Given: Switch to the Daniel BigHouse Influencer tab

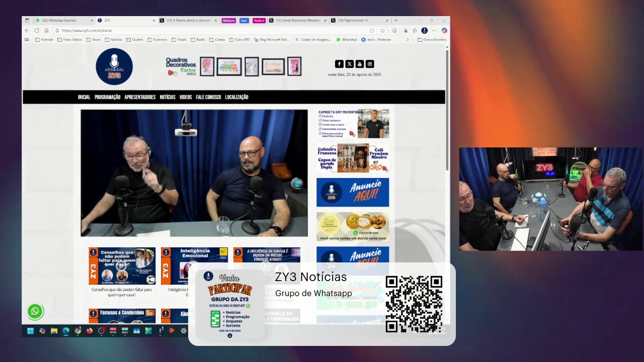Looking at the screenshot, I should click(297, 20).
